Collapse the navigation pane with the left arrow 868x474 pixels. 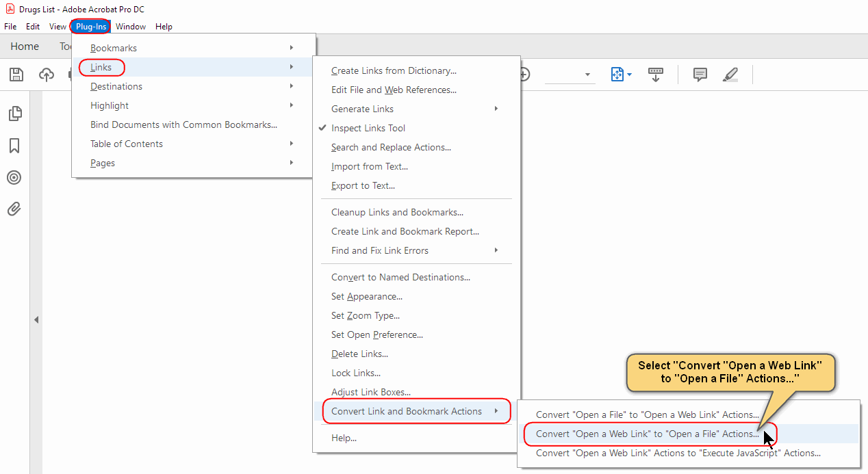click(36, 319)
